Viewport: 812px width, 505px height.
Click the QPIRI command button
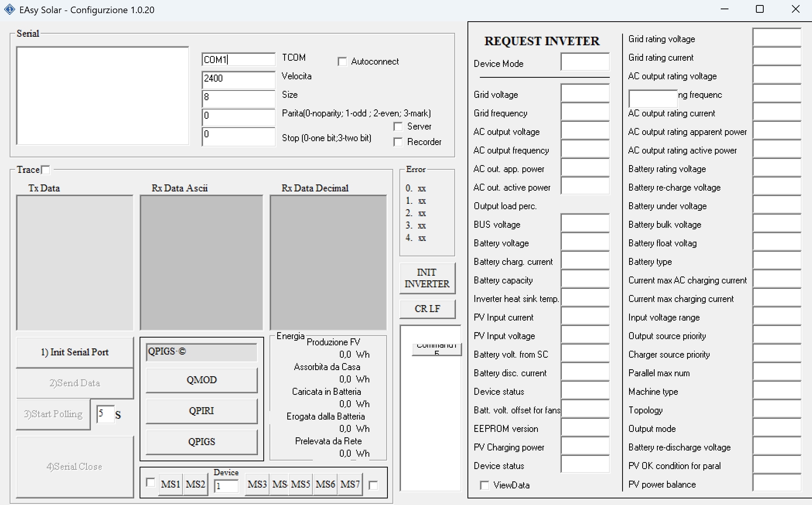[201, 411]
